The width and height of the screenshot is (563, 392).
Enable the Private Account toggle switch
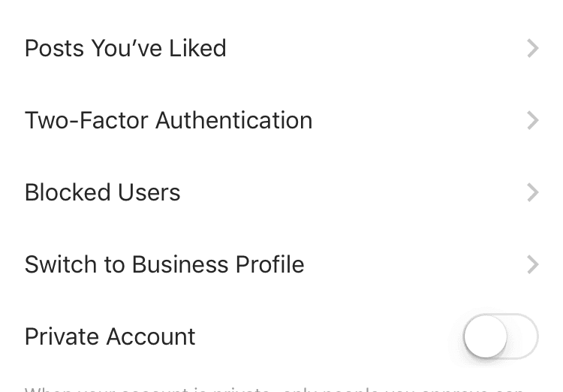coord(501,336)
